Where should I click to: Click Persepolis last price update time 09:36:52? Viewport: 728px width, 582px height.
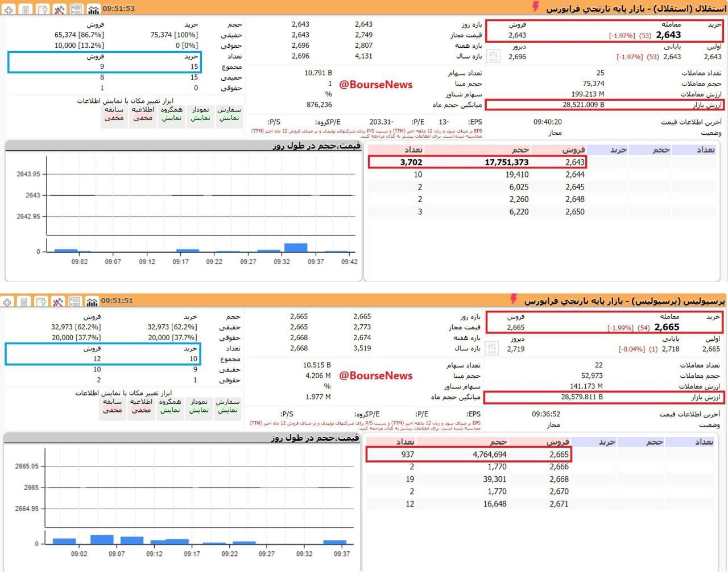click(545, 414)
